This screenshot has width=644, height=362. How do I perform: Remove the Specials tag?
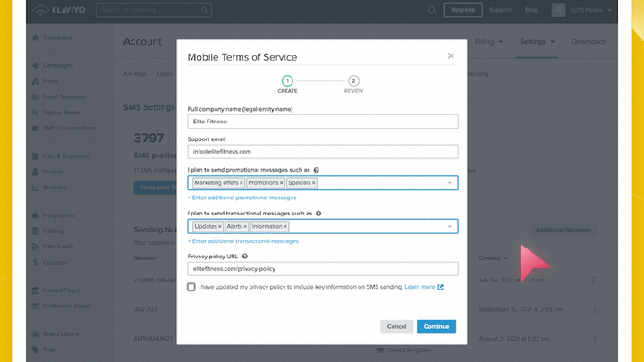click(313, 183)
